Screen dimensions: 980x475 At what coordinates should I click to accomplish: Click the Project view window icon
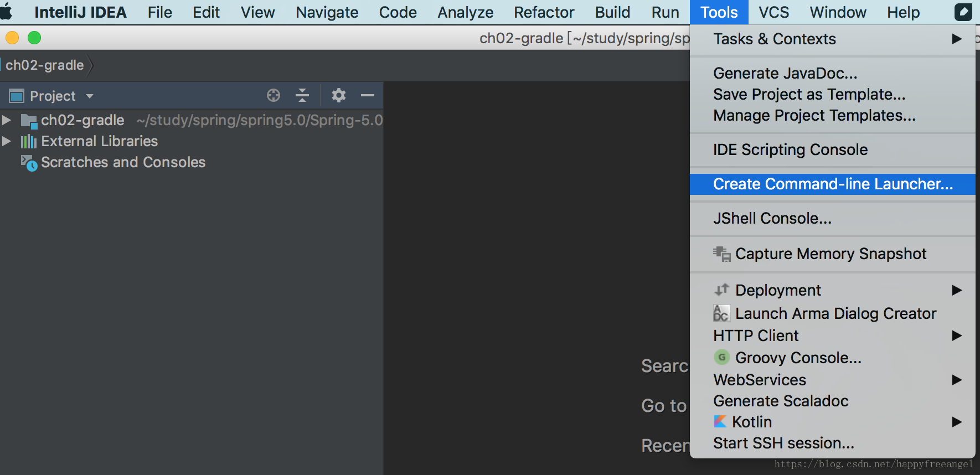[x=17, y=96]
